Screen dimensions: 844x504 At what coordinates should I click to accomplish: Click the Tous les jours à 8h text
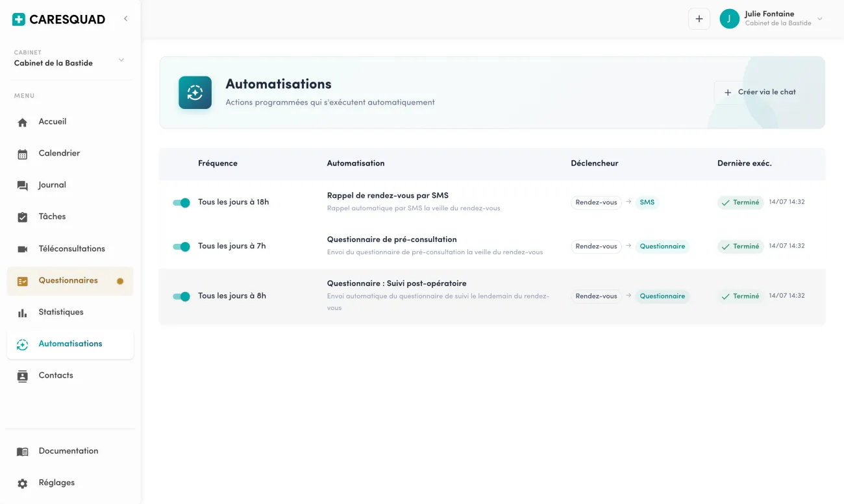232,296
